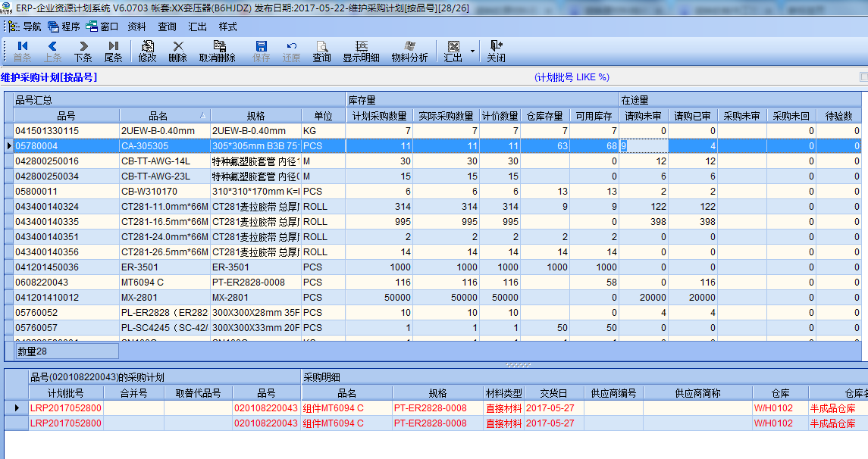Click the 请购已审 column header
Screen dimensions: 868x459
click(693, 116)
